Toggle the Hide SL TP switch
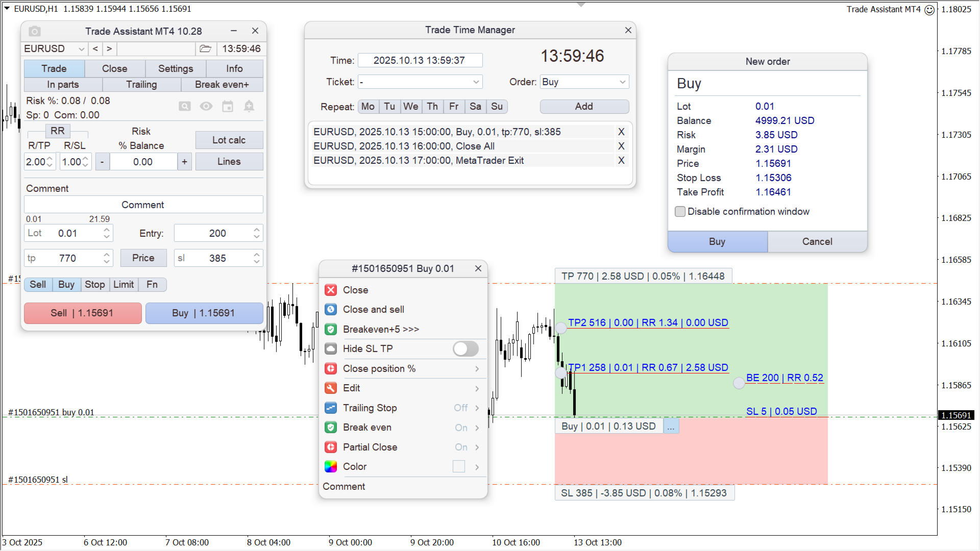 pyautogui.click(x=465, y=349)
